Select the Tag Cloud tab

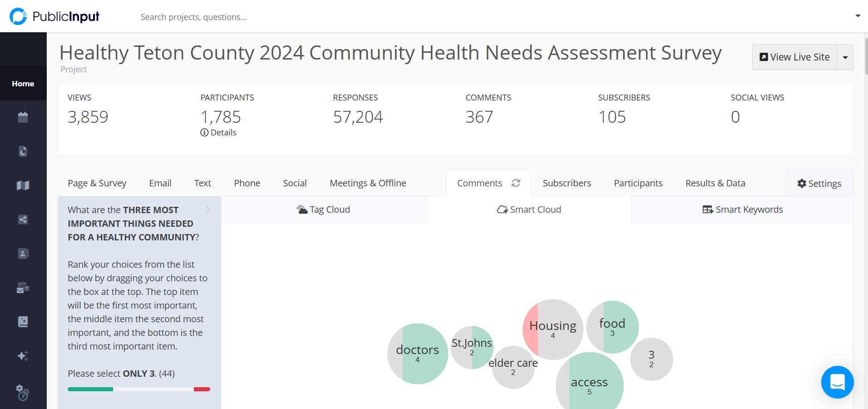(323, 209)
